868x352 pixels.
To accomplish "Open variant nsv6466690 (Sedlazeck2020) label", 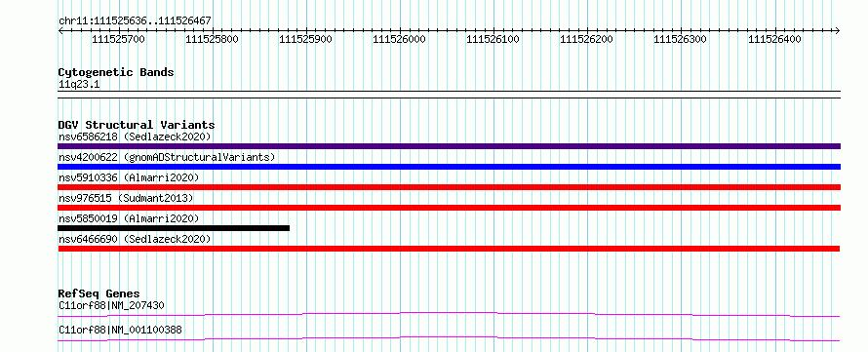I will point(135,239).
